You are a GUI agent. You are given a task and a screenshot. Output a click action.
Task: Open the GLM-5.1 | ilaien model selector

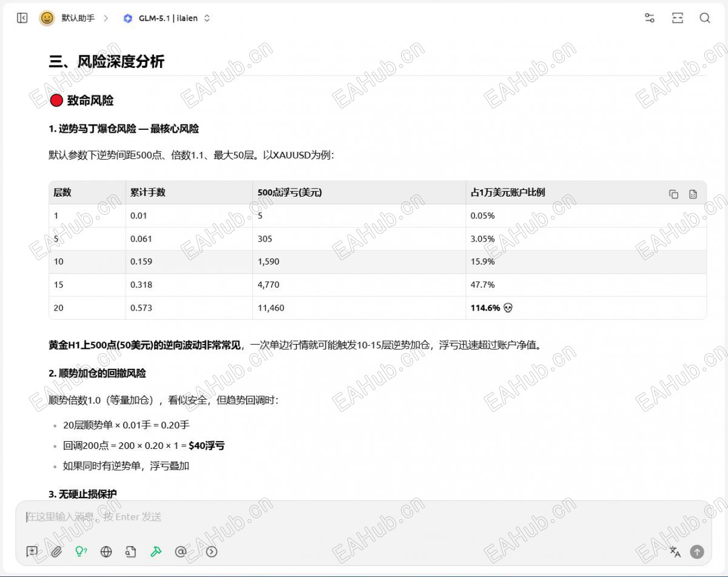tap(167, 18)
